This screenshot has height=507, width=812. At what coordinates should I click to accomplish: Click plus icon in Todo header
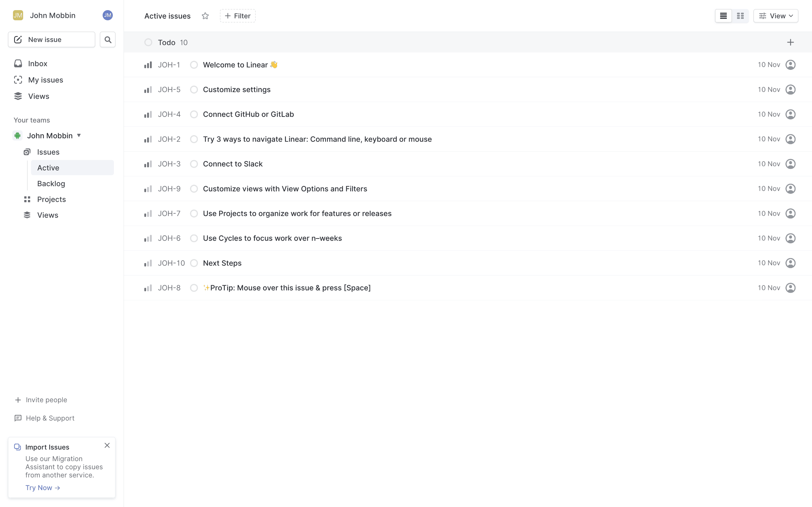click(x=790, y=42)
